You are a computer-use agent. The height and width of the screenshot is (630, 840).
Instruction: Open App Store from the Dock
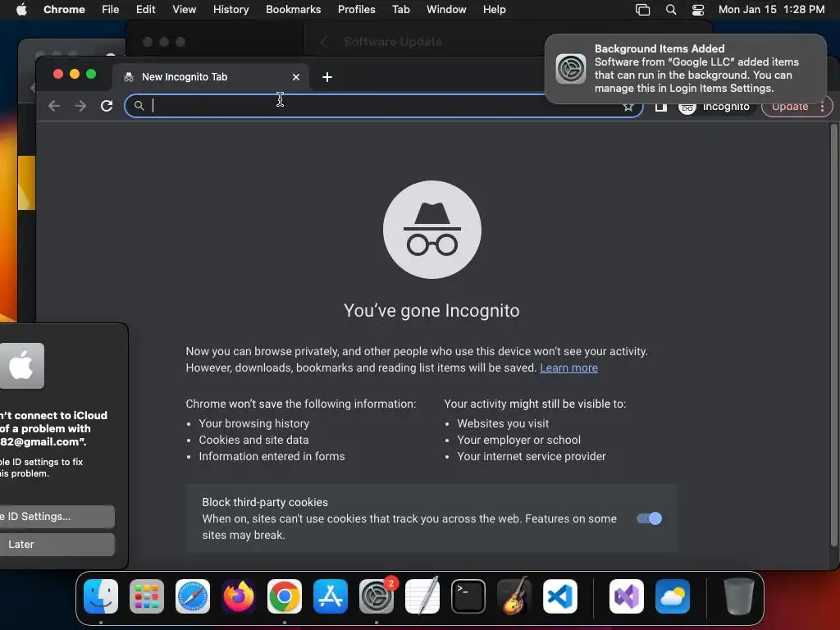pyautogui.click(x=331, y=596)
